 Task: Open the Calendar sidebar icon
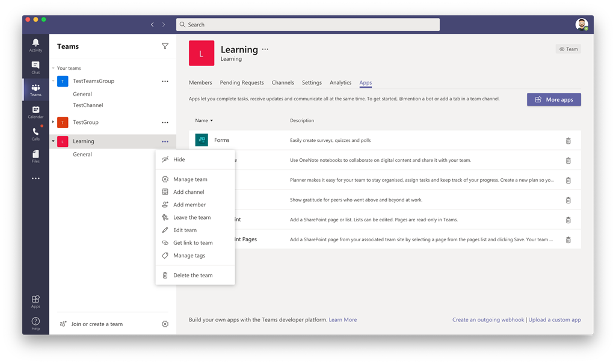[35, 111]
